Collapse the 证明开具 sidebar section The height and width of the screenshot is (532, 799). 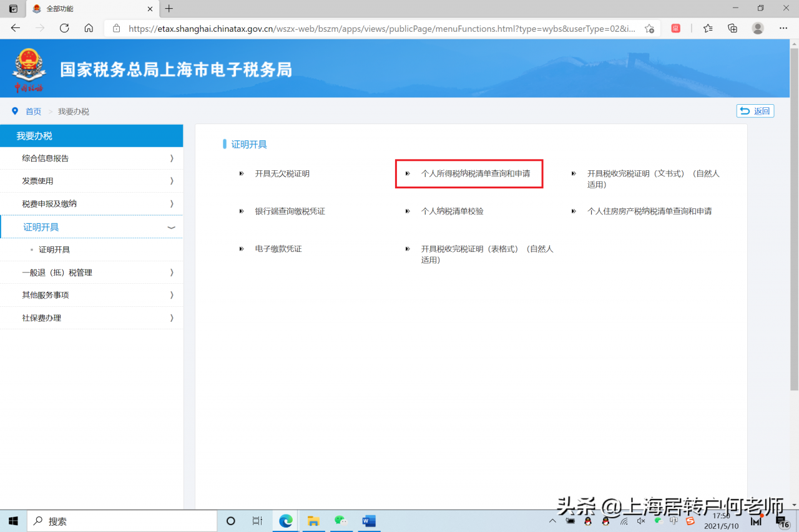coord(92,227)
